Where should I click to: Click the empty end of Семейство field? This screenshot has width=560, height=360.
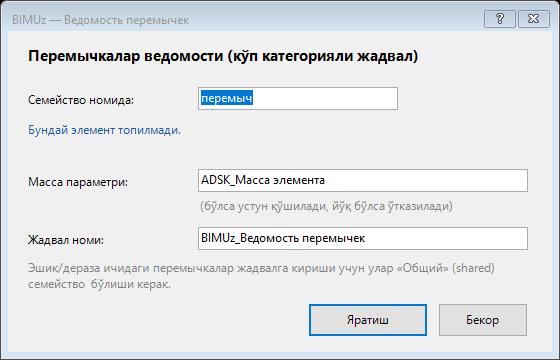(x=325, y=99)
